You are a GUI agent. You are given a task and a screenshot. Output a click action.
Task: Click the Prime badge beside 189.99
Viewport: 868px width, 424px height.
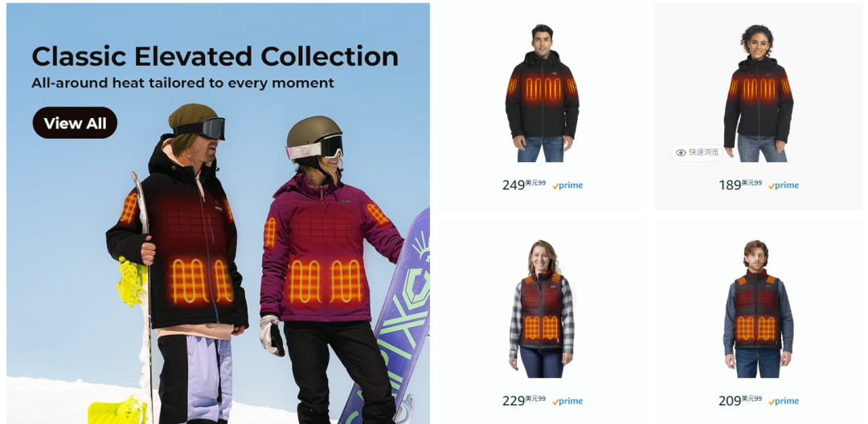point(784,185)
